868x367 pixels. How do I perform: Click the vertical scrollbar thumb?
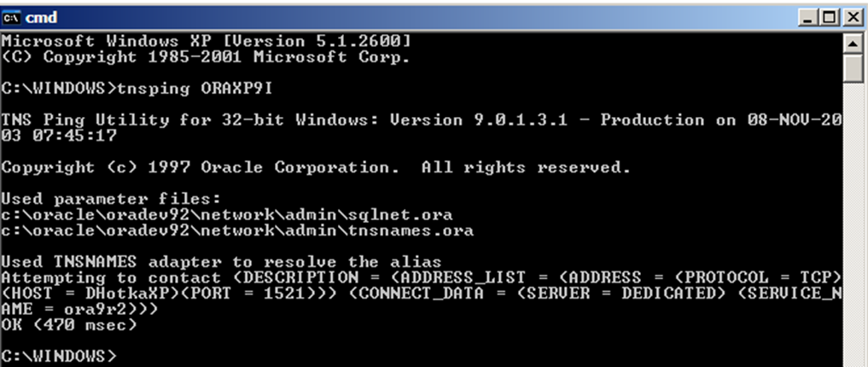point(853,68)
